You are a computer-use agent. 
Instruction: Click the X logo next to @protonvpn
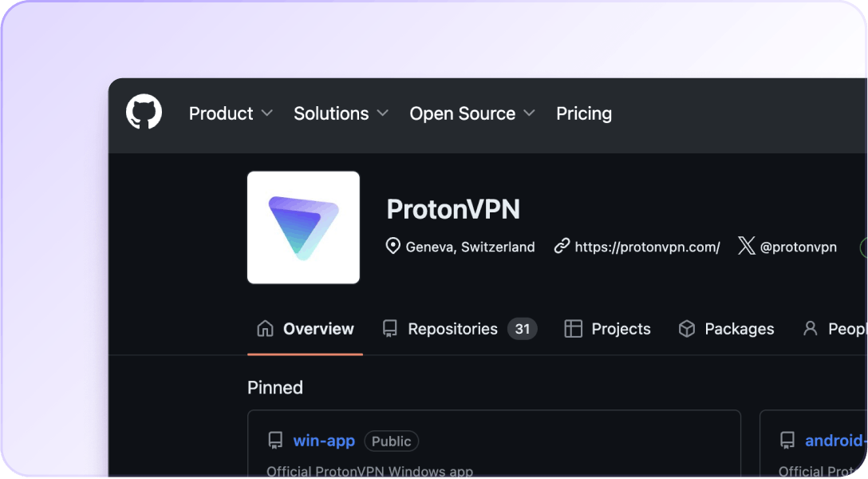[x=746, y=246]
